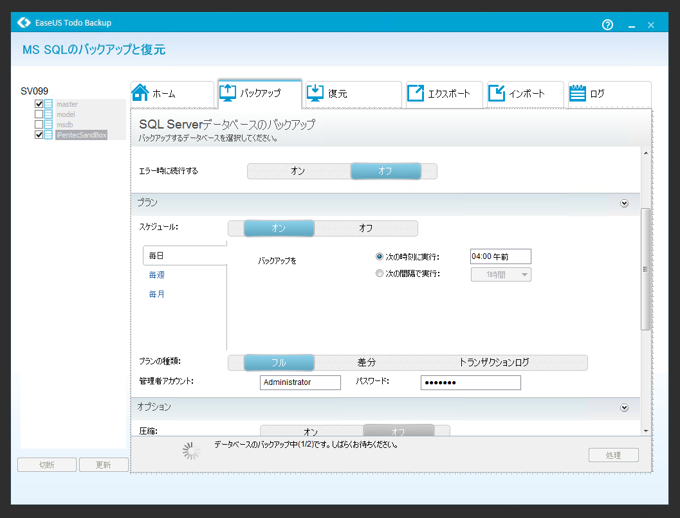680x518 pixels.
Task: Uncheck the iPentecSandBox database checkbox
Action: click(39, 135)
